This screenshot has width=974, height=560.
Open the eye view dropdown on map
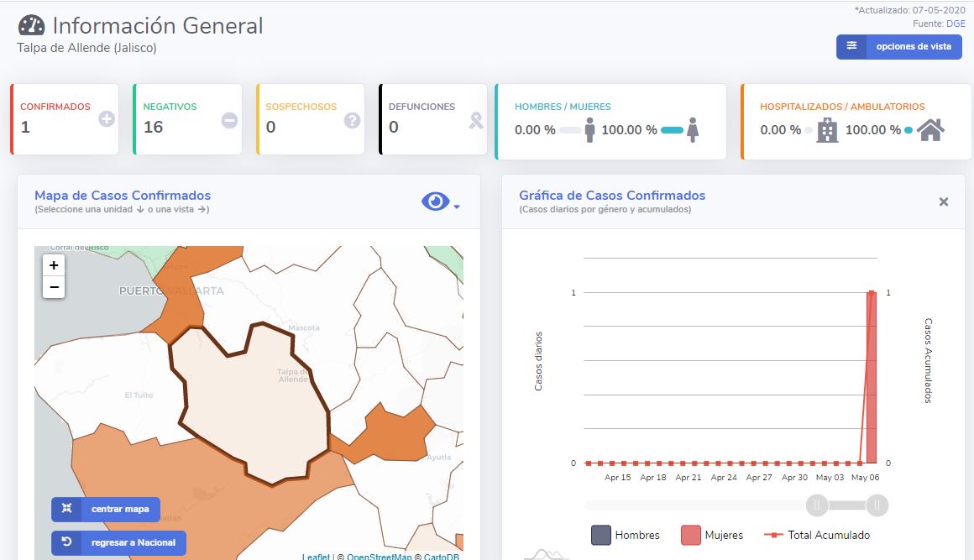click(440, 202)
